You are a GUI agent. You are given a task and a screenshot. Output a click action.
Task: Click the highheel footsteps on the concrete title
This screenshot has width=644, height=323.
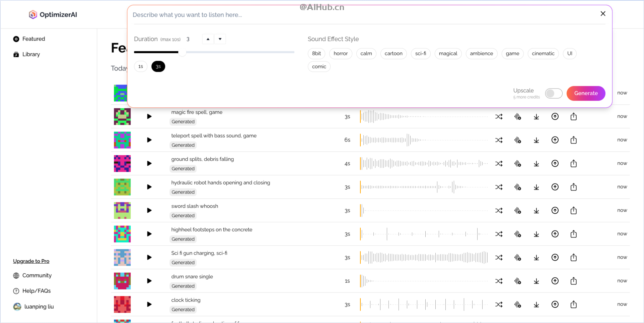click(x=212, y=230)
